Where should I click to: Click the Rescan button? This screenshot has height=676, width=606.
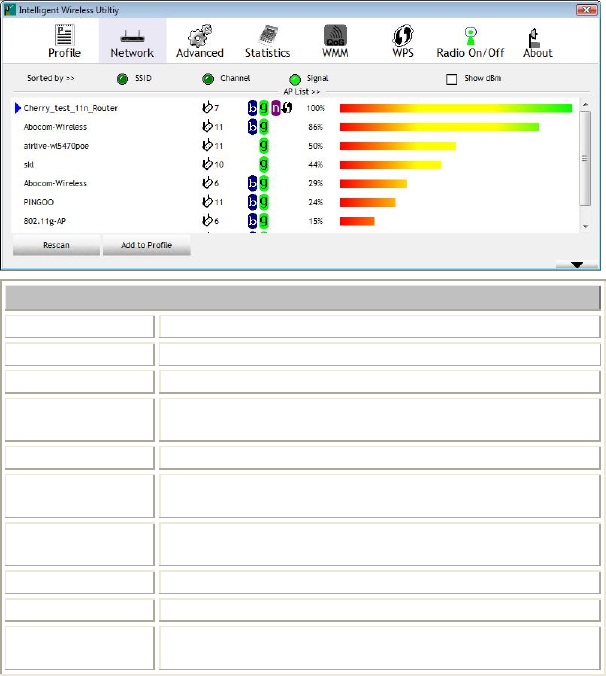tap(56, 245)
